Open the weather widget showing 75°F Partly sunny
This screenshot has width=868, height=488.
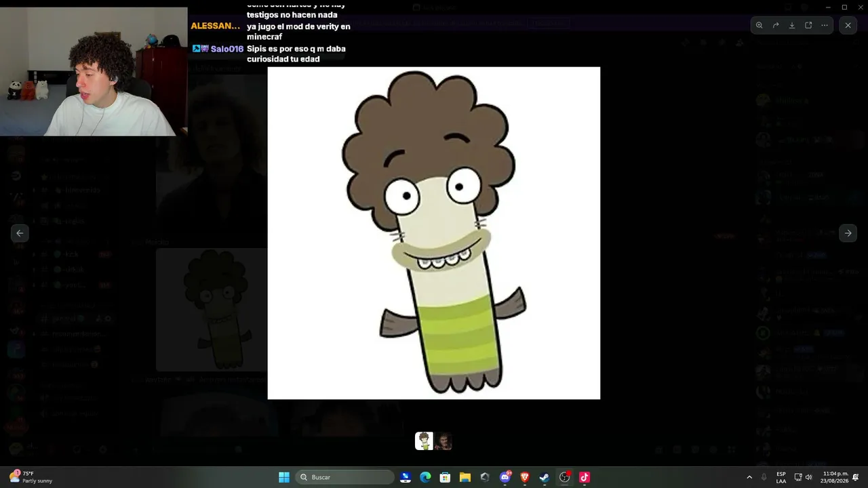coord(32,477)
